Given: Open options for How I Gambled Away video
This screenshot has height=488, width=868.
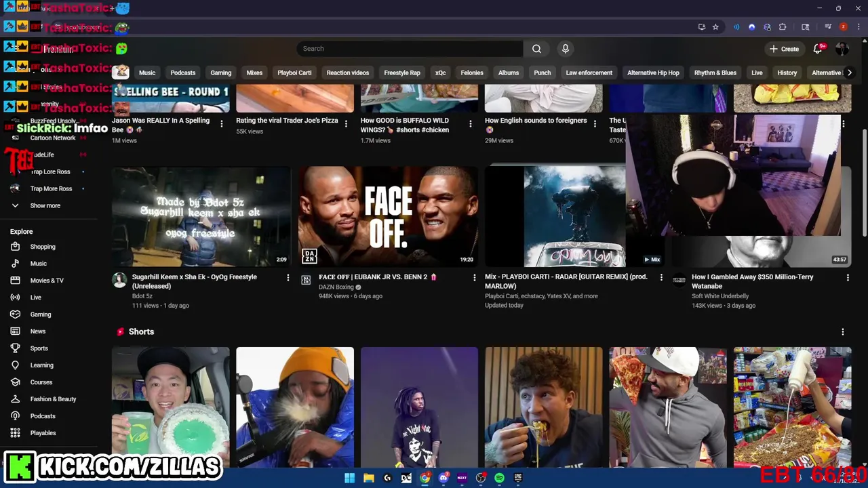Looking at the screenshot, I should coord(848,278).
